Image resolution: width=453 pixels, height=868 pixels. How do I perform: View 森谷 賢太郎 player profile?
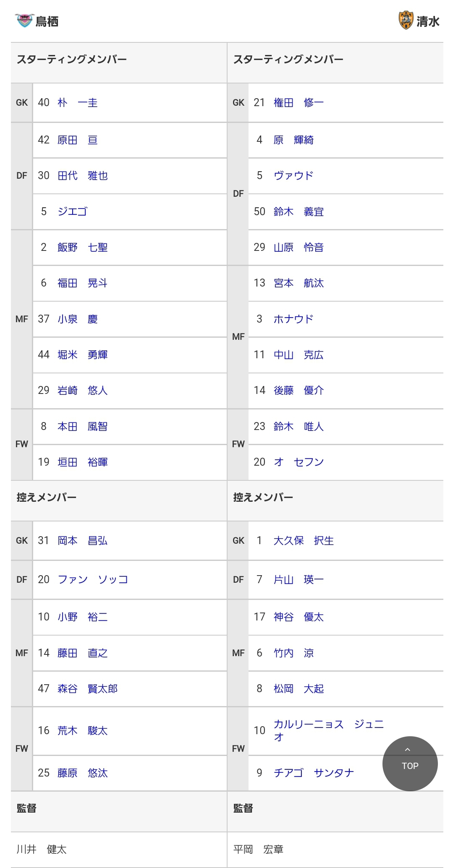pyautogui.click(x=88, y=689)
